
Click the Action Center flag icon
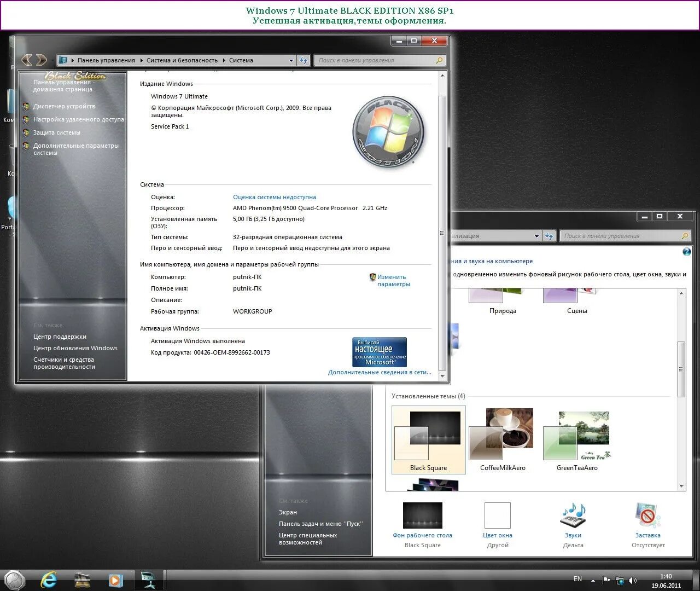[x=606, y=580]
